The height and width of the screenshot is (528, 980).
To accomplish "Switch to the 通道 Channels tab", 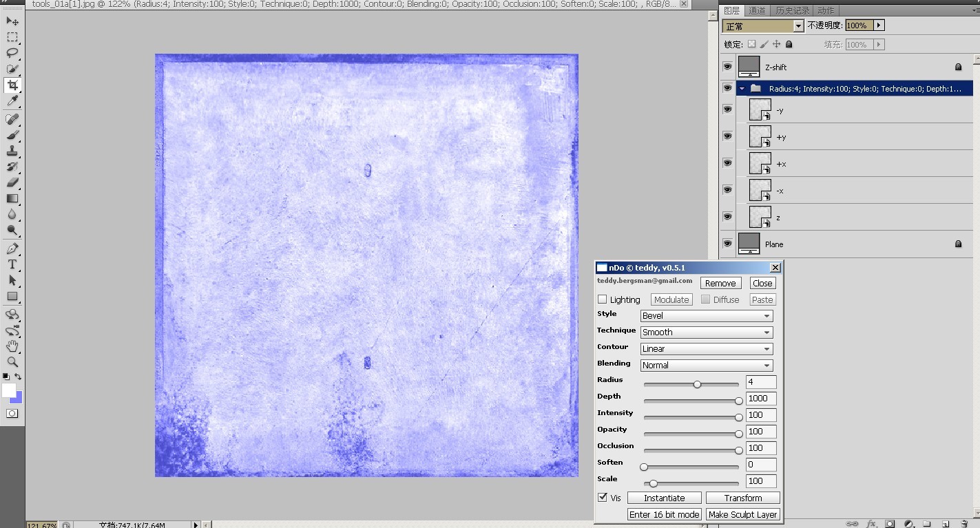I will coord(757,10).
